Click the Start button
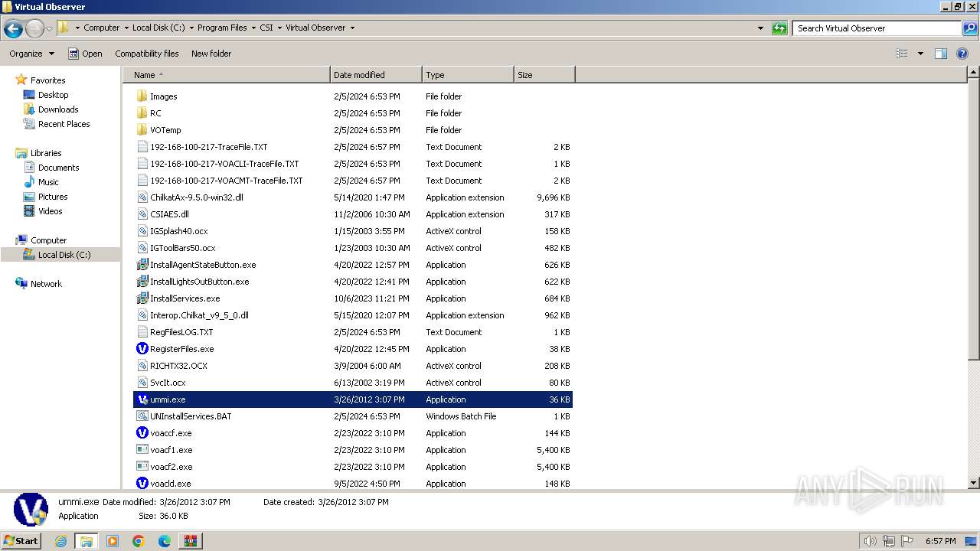 click(x=21, y=541)
